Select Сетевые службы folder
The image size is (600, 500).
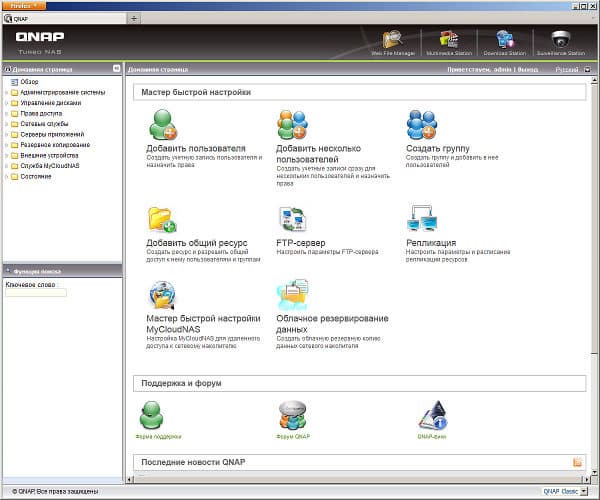pos(44,124)
